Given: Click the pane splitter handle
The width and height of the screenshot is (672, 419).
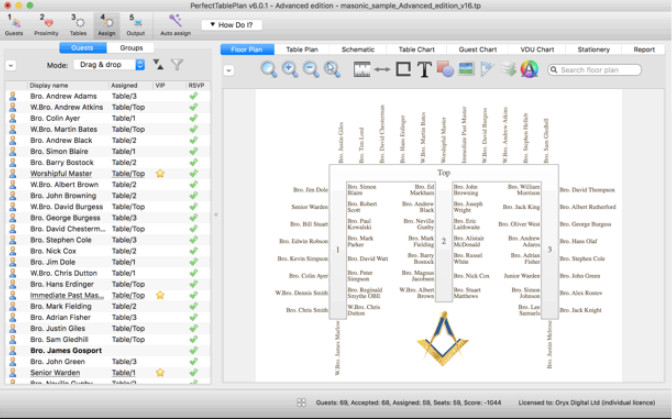Looking at the screenshot, I should (216, 214).
